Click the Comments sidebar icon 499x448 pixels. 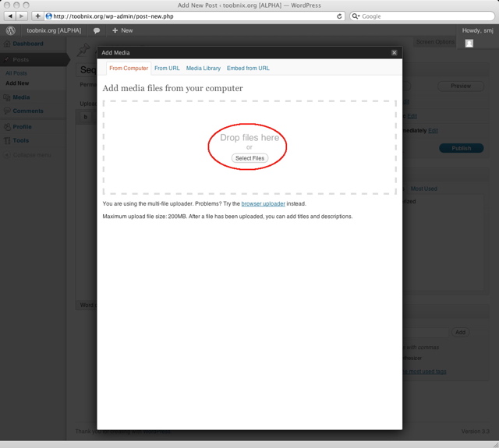pyautogui.click(x=7, y=111)
